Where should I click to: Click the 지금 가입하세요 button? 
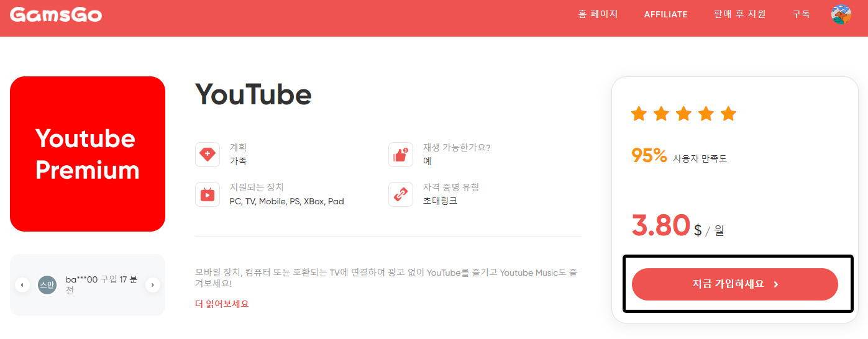[735, 284]
